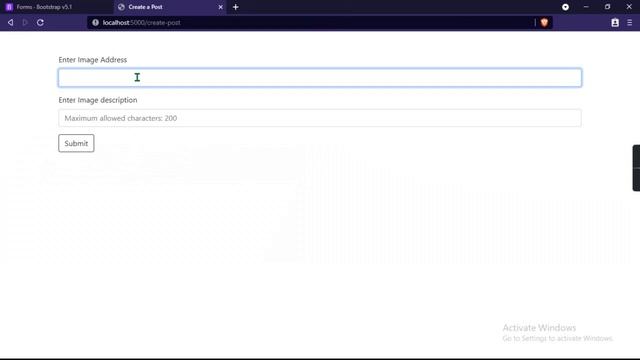
Task: Close the Create a Post tab
Action: 220,7
